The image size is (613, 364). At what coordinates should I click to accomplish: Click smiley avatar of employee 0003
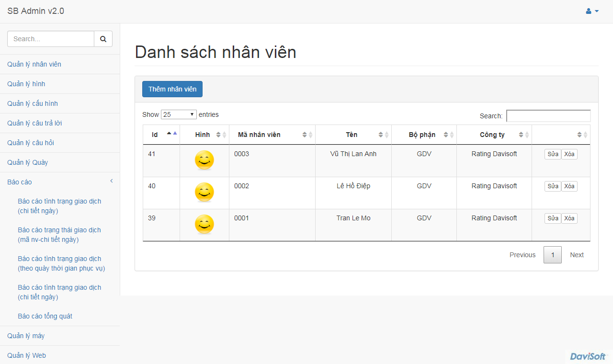point(204,160)
